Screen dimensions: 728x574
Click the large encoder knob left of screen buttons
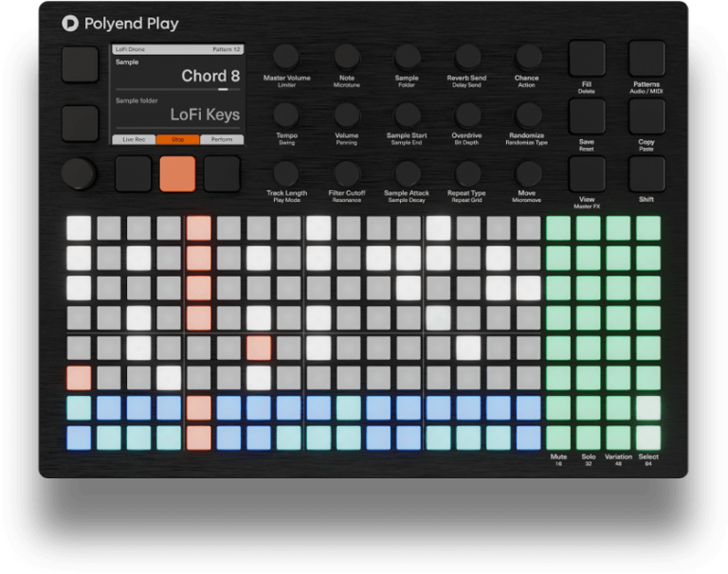pyautogui.click(x=79, y=173)
